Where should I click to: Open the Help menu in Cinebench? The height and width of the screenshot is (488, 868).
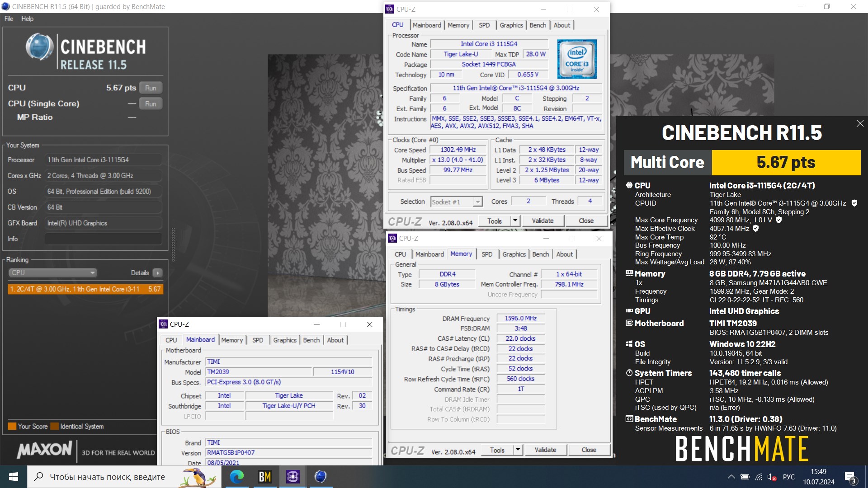point(27,19)
